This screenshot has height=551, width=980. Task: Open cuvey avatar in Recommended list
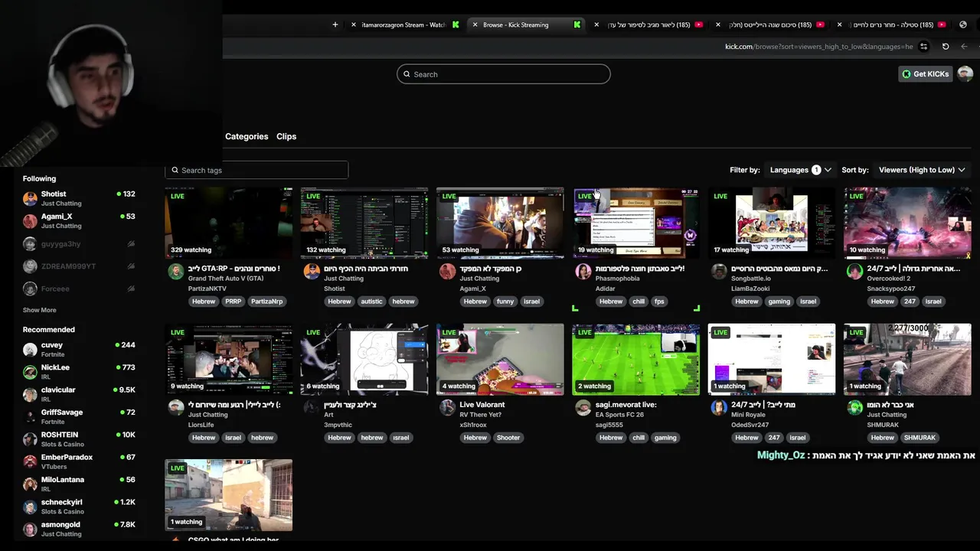pos(30,350)
